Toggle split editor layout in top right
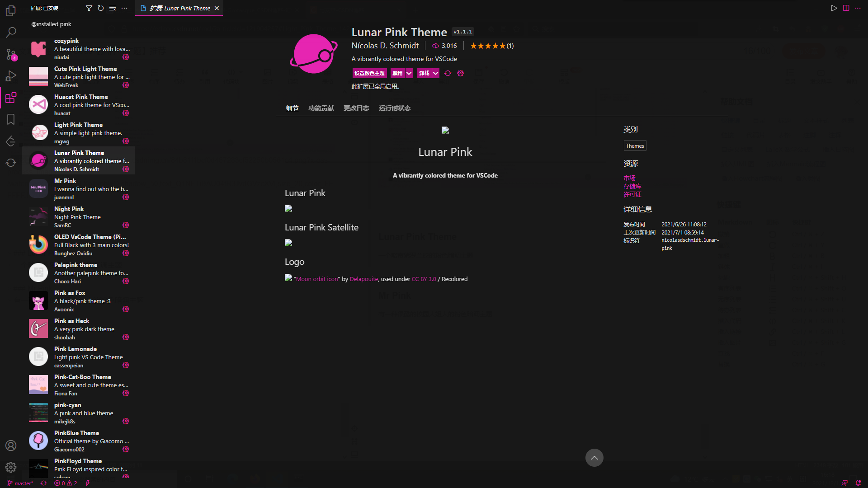The width and height of the screenshot is (868, 488). [x=846, y=8]
